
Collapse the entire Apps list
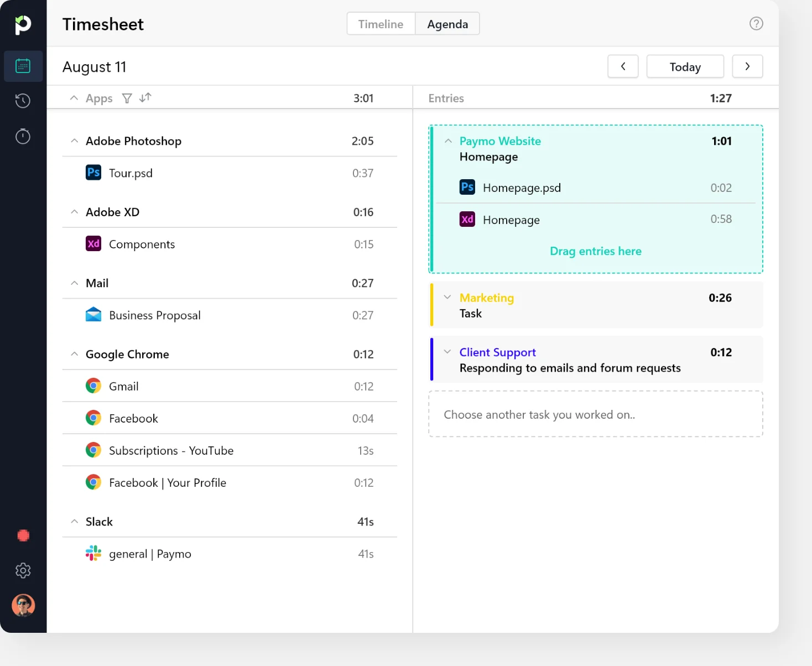[x=74, y=98]
